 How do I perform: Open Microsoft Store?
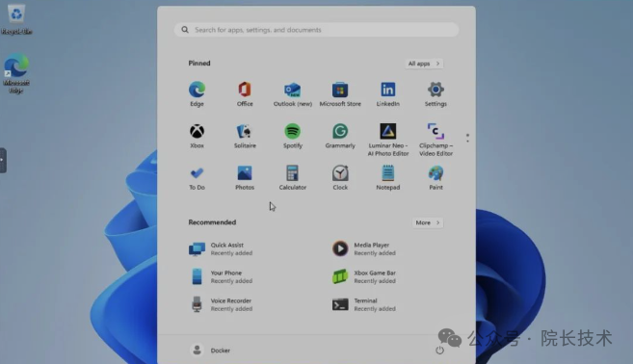(340, 94)
